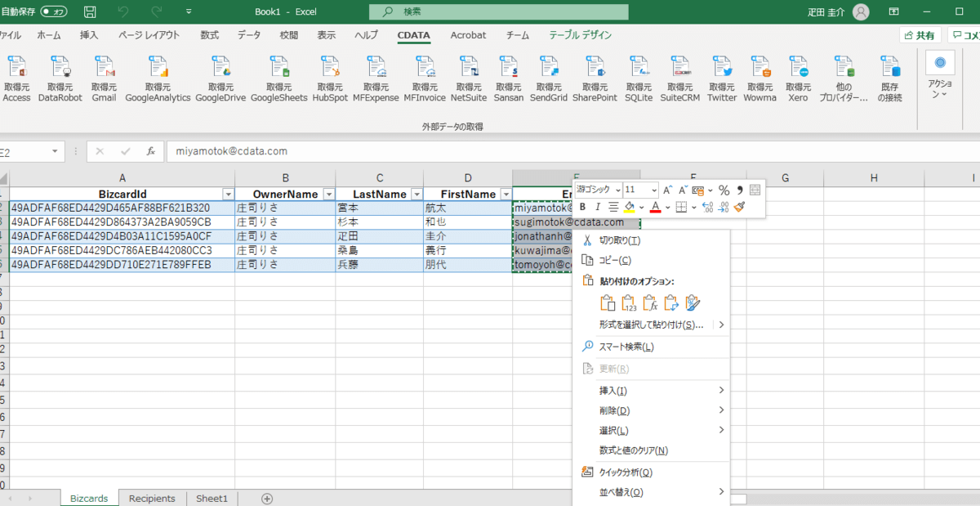Apply percent style in mini toolbar
The image size is (980, 506).
(x=724, y=190)
